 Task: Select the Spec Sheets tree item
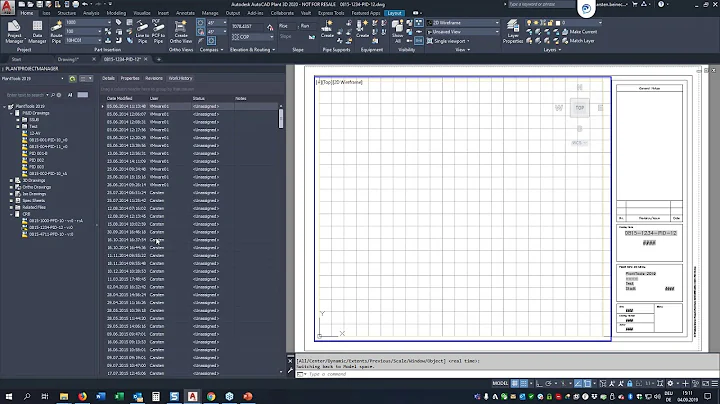(x=34, y=201)
